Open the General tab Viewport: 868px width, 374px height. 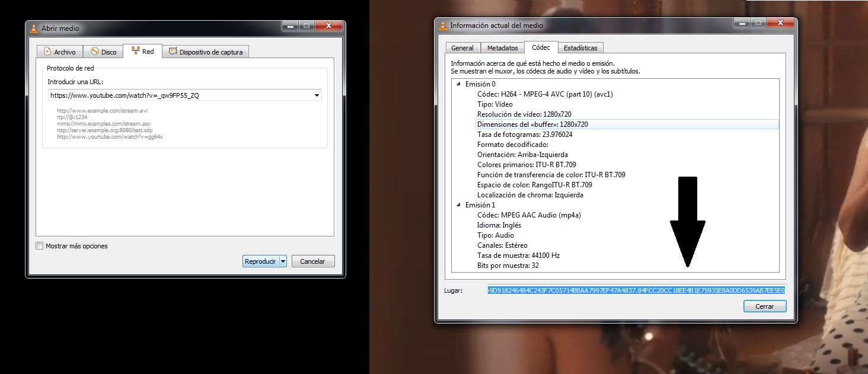point(462,48)
